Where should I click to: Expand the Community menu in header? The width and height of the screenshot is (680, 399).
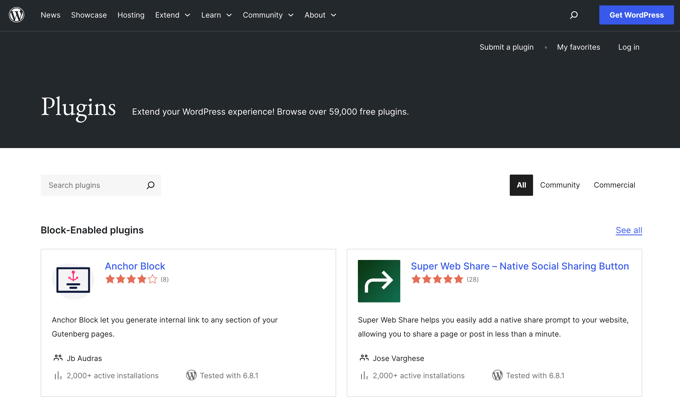click(x=268, y=15)
